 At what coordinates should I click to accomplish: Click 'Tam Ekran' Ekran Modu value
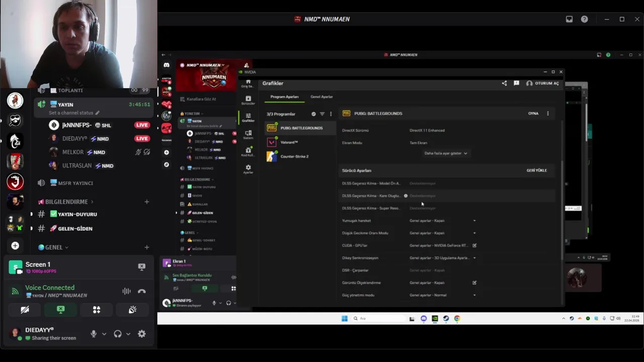point(418,143)
